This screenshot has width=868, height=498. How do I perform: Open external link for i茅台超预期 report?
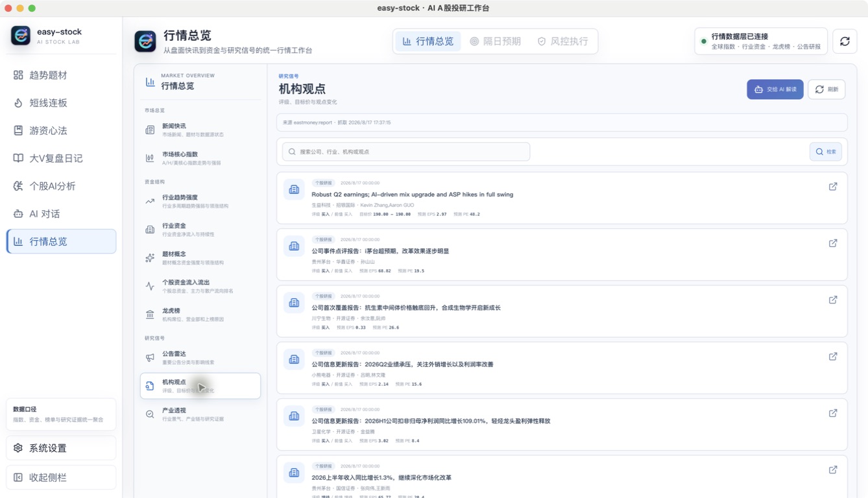pos(833,243)
